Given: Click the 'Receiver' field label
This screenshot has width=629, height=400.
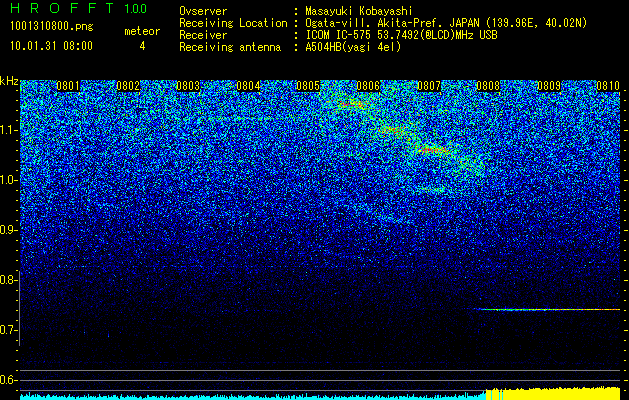Looking at the screenshot, I should (203, 35).
